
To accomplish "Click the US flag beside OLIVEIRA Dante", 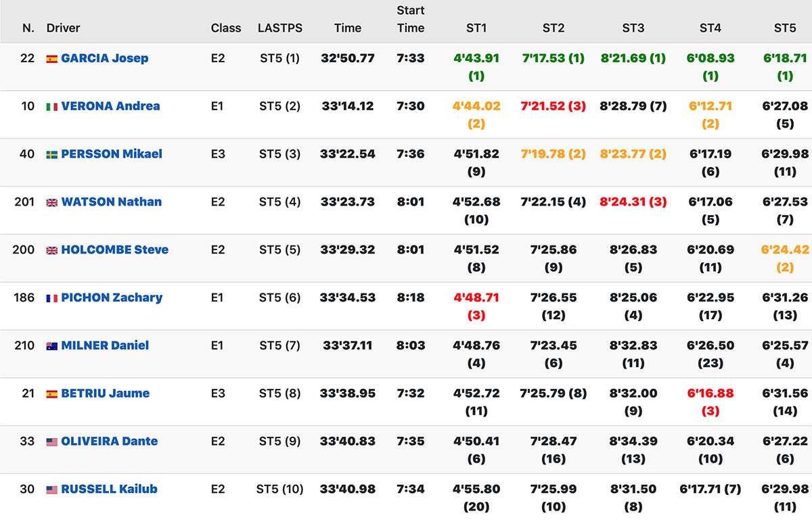I will coord(51,443).
